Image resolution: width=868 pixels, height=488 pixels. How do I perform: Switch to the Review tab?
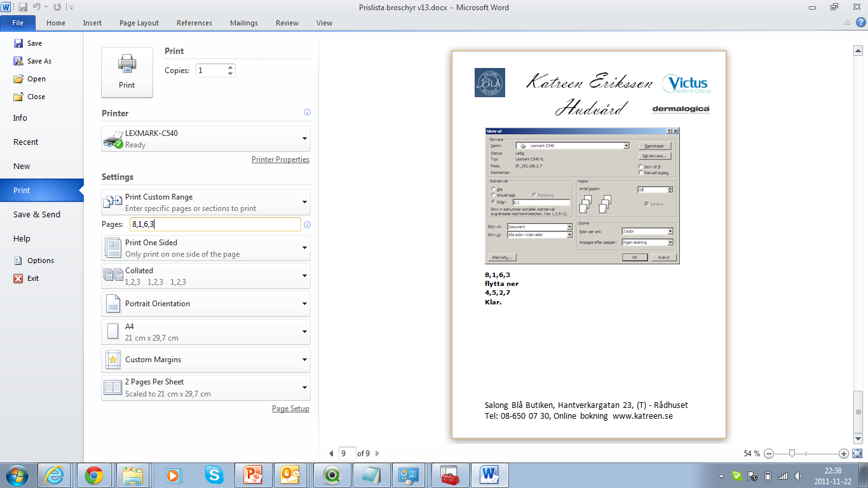coord(287,23)
